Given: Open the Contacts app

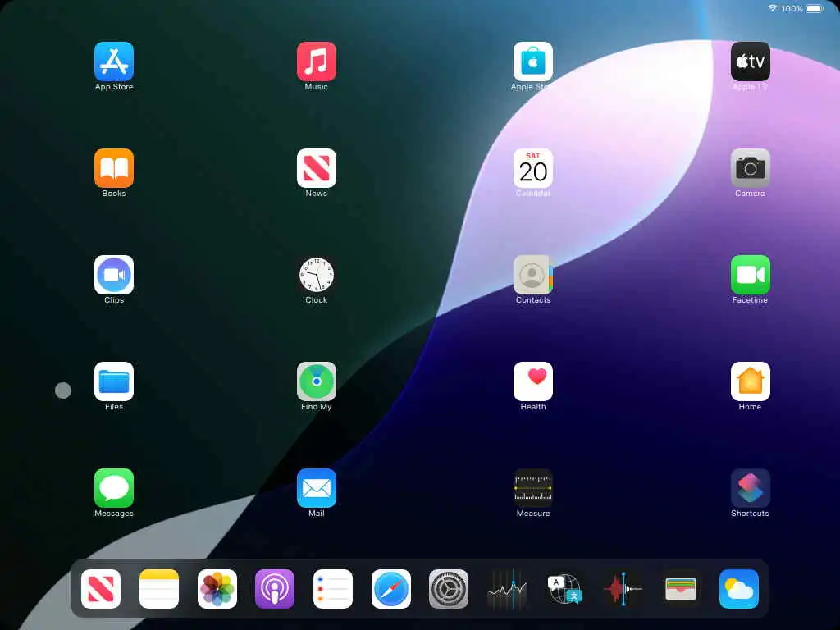Looking at the screenshot, I should tap(532, 274).
